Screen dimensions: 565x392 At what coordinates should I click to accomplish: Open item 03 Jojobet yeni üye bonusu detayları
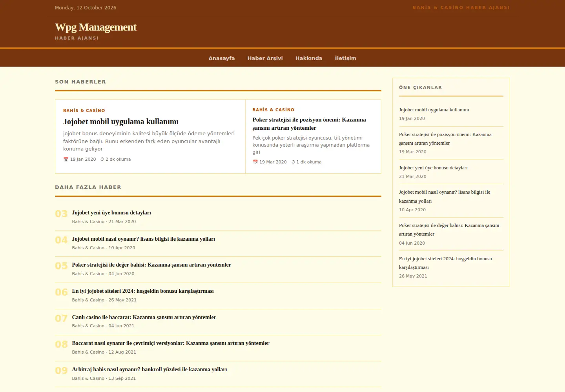click(111, 213)
